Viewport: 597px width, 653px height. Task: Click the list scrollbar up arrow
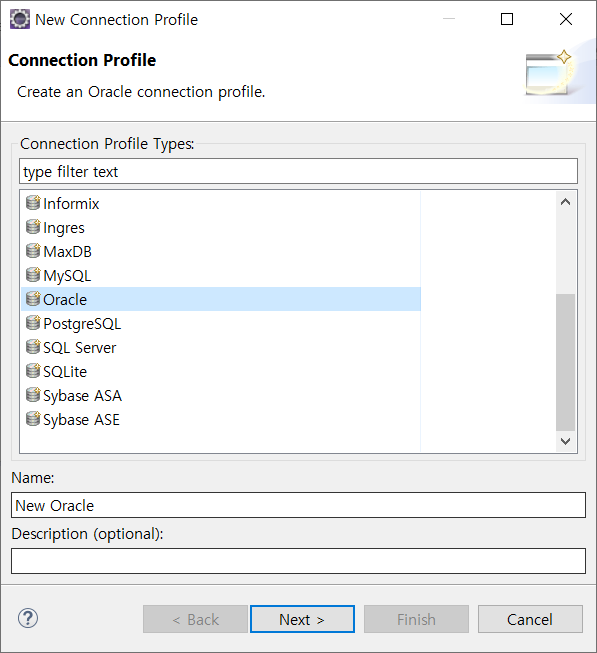point(565,202)
